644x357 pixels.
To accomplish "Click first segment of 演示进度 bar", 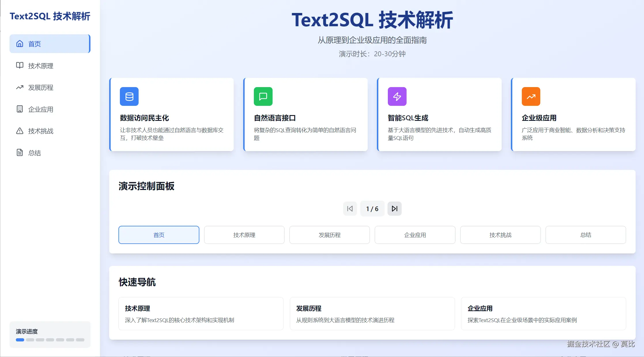I will (20, 340).
